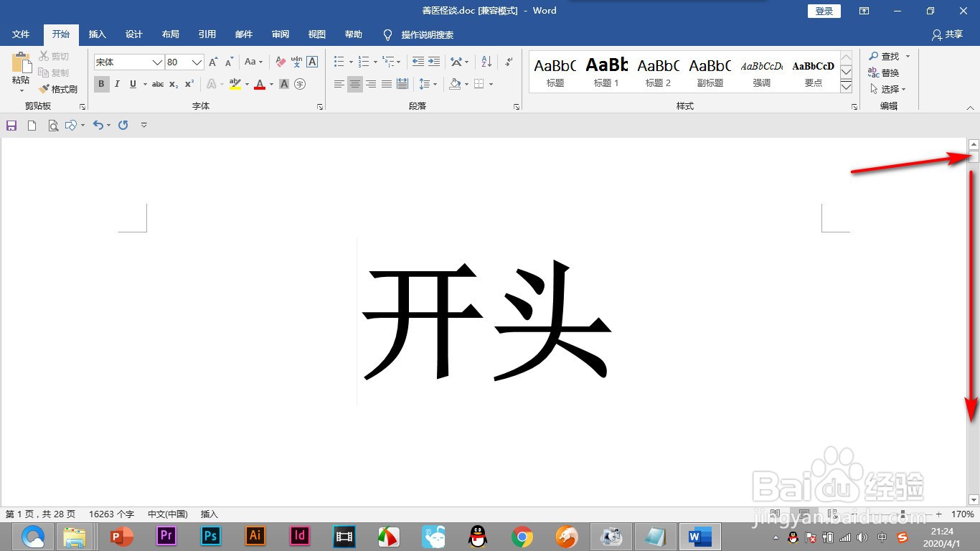The width and height of the screenshot is (980, 551).
Task: Switch to the 设计 (Design) tab
Action: coord(134,34)
